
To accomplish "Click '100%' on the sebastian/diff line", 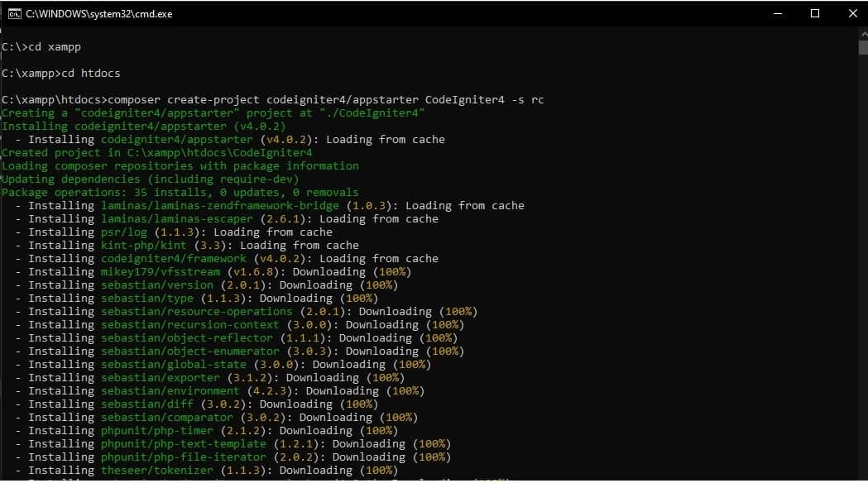I will (x=359, y=405).
